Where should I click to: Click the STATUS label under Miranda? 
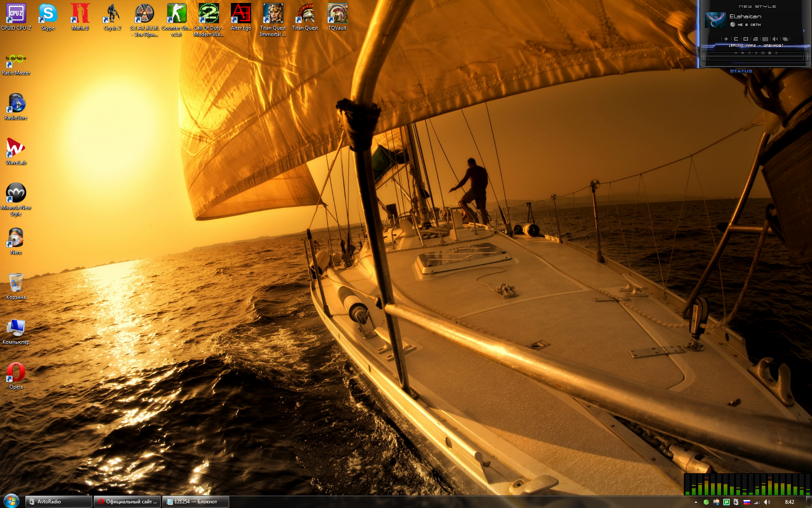coord(741,71)
